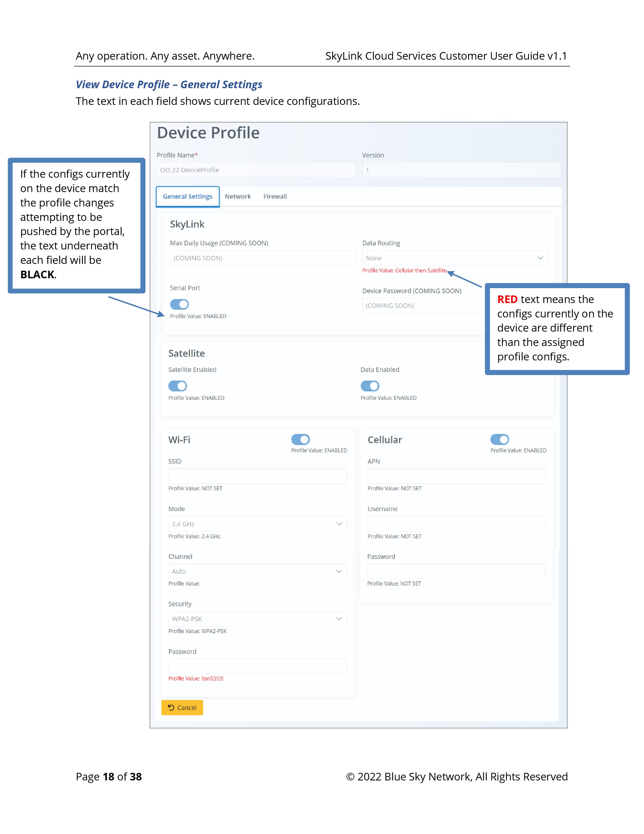Click the 'Device Profile' heading
This screenshot has width=644, height=834.
point(208,133)
